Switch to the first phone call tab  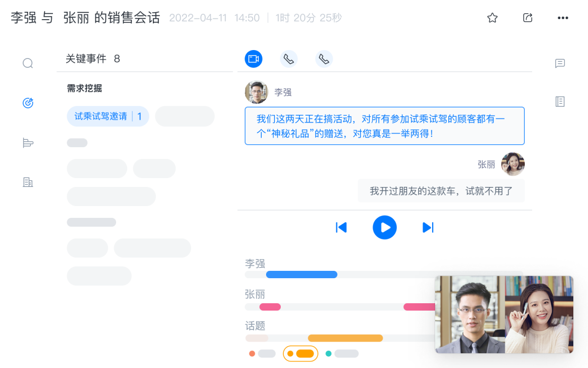coord(289,59)
